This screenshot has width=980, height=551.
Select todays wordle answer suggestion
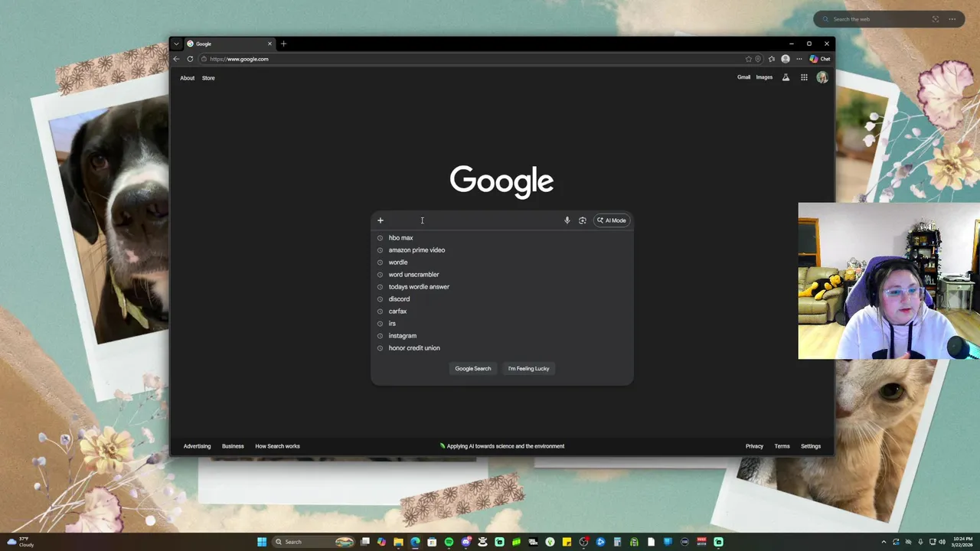tap(502, 287)
